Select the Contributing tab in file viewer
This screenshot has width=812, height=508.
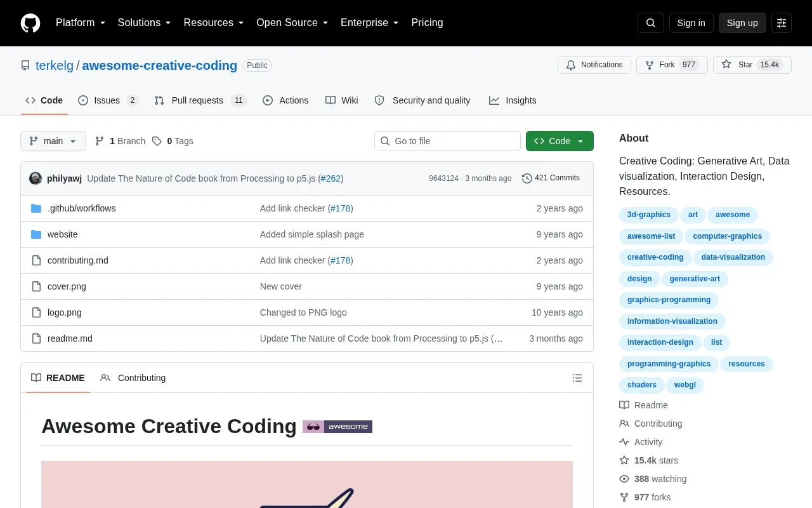pyautogui.click(x=133, y=378)
